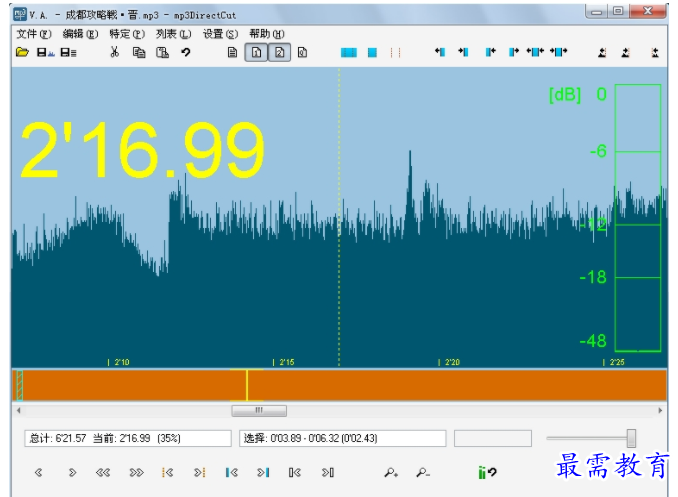This screenshot has width=678, height=497.
Task: Undo the last edit from the top toolbar
Action: 186,52
